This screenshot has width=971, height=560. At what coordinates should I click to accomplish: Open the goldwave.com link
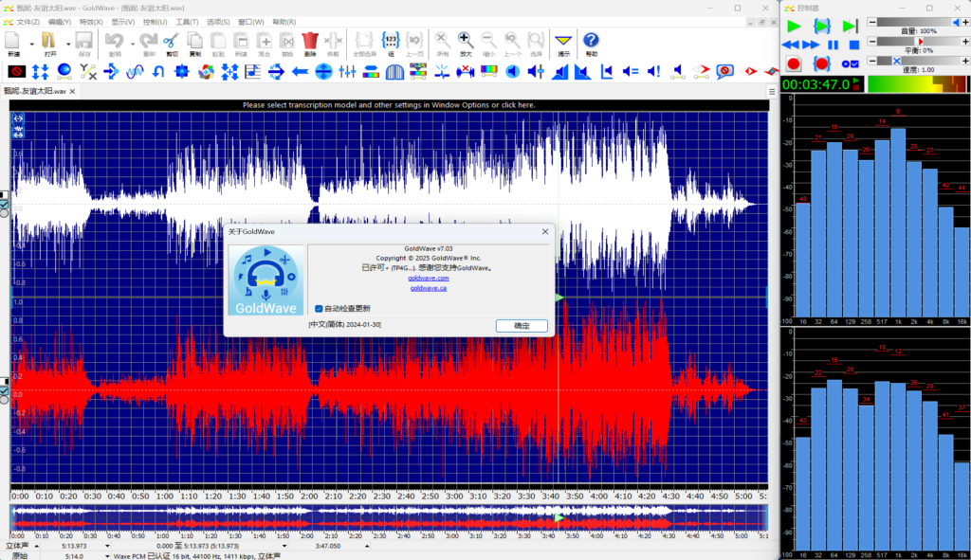click(x=429, y=278)
